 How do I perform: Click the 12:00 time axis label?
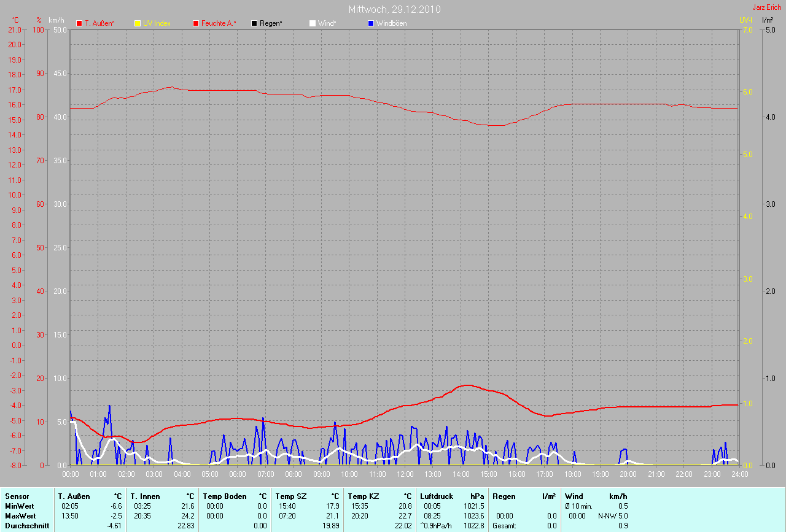pos(405,474)
